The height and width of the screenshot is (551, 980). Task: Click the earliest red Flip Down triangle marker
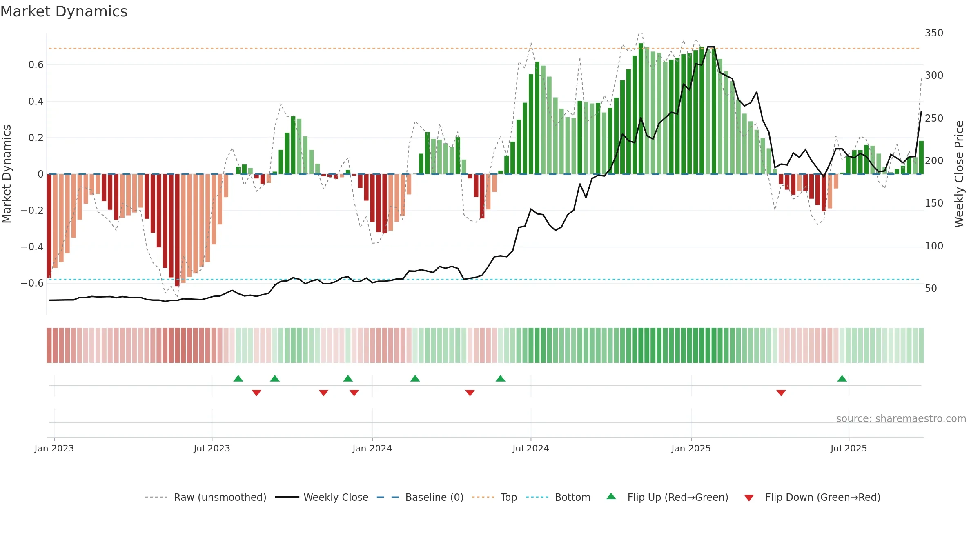coord(256,393)
